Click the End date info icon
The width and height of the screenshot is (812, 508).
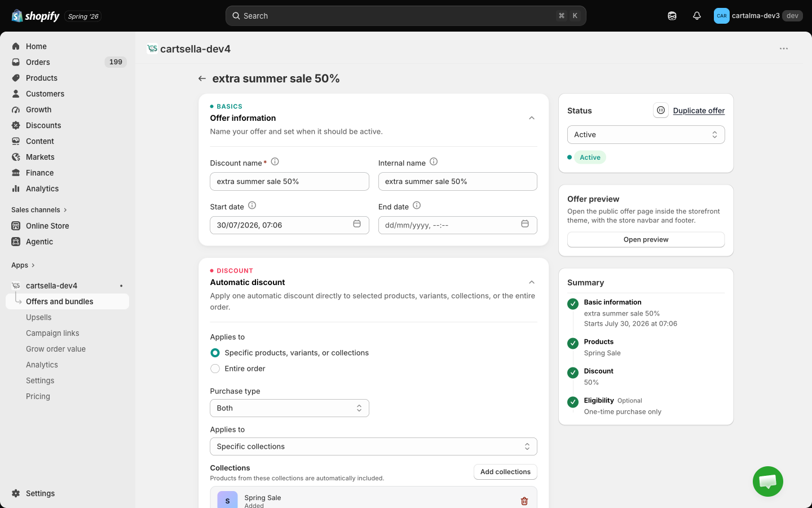417,206
